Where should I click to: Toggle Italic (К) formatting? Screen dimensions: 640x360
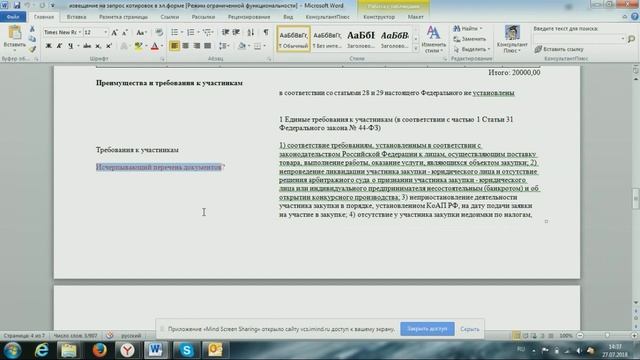(60, 46)
